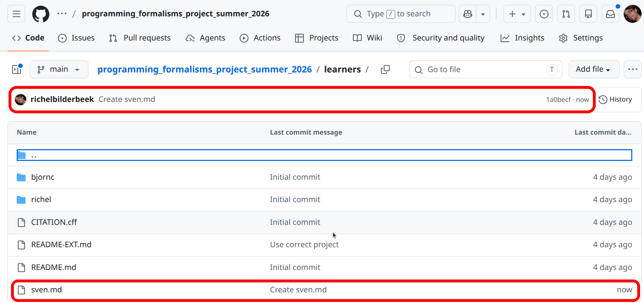Image resolution: width=644 pixels, height=303 pixels.
Task: Toggle the file tree side panel
Action: pos(17,69)
